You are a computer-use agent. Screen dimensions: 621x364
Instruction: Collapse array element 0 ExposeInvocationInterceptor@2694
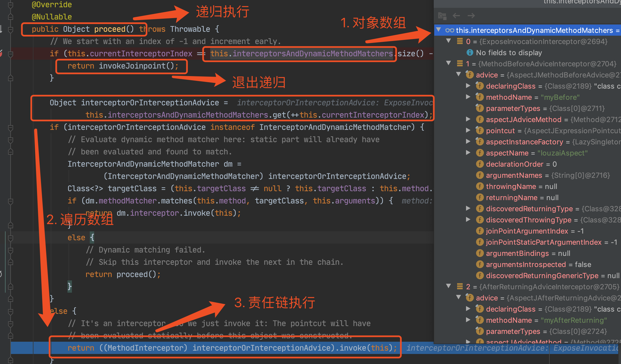point(448,41)
